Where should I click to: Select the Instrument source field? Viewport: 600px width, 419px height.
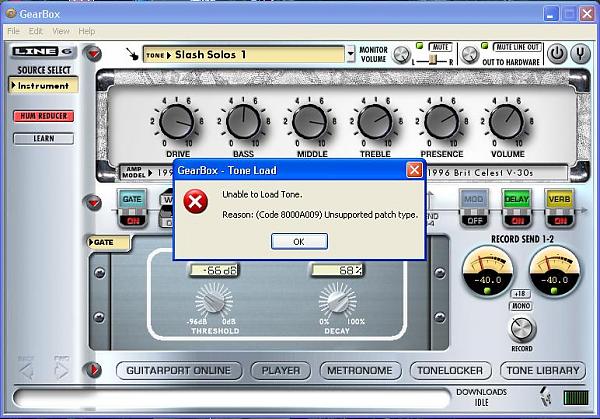(41, 86)
